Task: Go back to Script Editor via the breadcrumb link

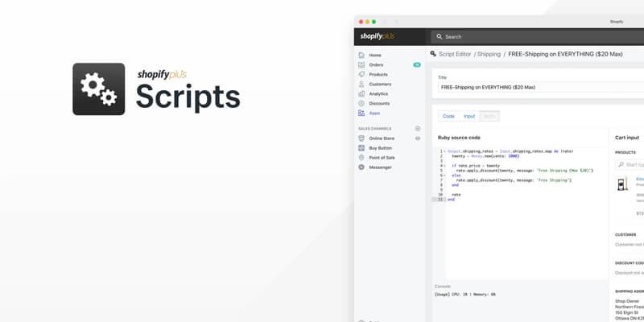Action: pyautogui.click(x=455, y=54)
